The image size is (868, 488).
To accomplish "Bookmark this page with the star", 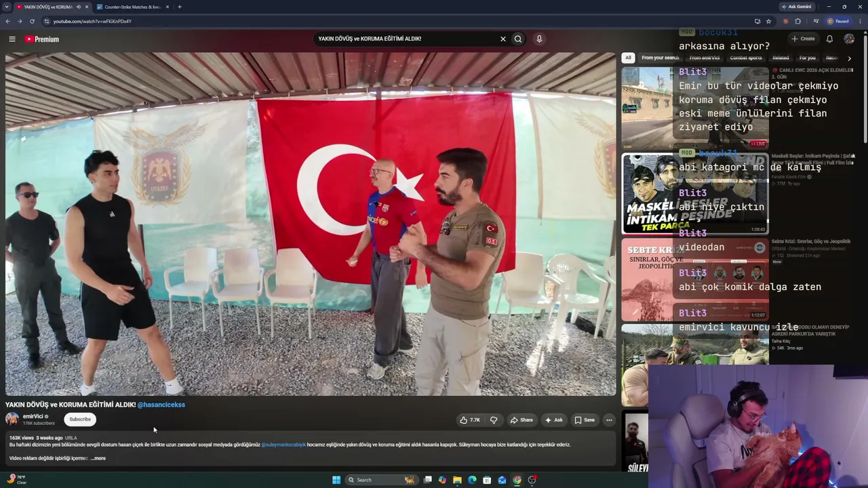I will tap(768, 21).
